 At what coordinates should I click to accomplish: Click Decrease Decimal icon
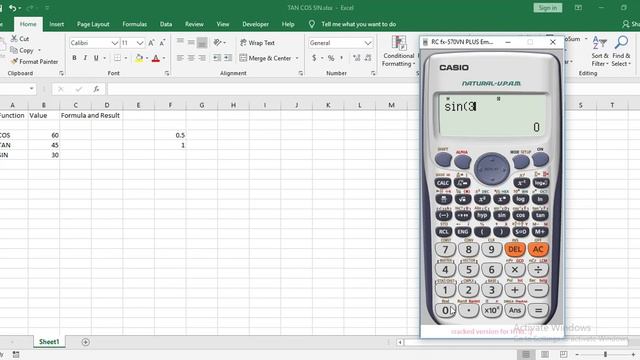coord(368,58)
